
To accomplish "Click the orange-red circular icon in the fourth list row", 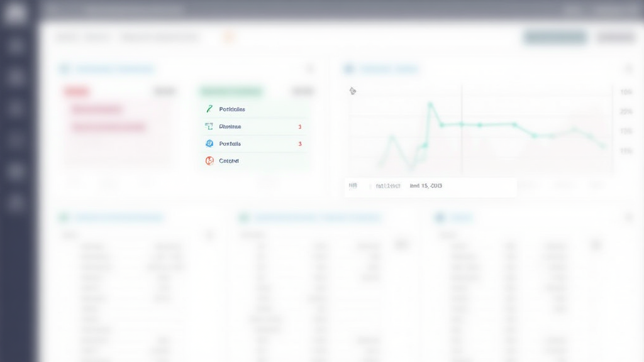I will coord(209,161).
